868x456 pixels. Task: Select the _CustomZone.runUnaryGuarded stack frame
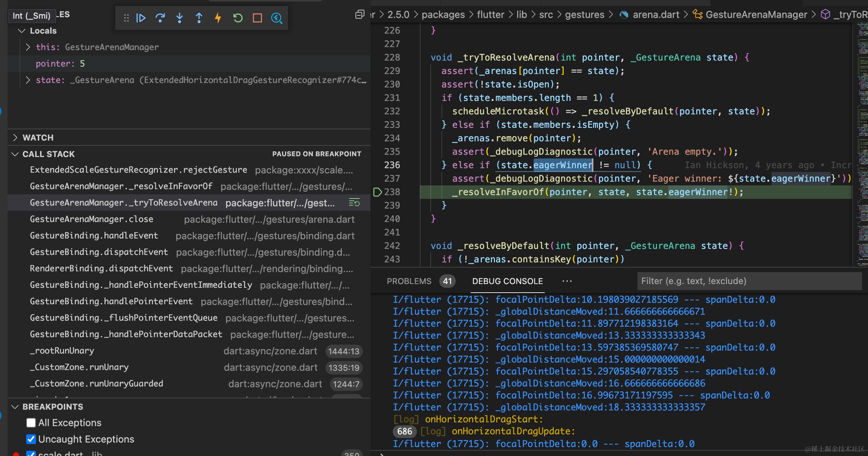[x=189, y=384]
